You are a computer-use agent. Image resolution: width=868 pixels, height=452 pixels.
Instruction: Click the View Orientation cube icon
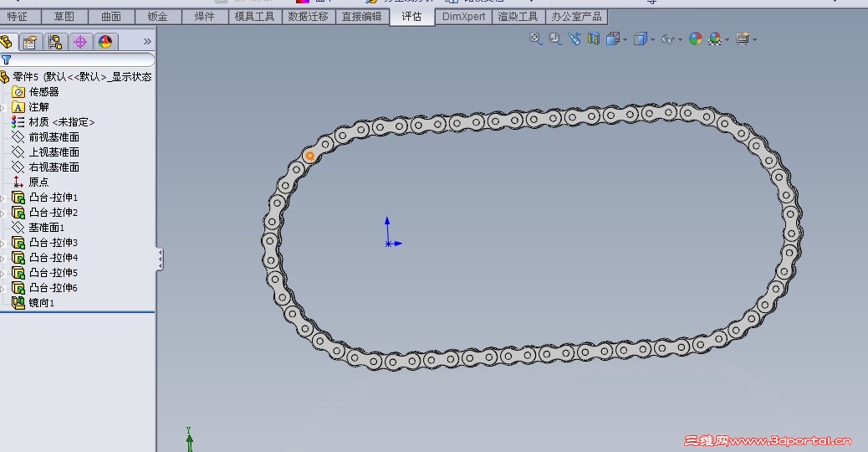tap(612, 39)
